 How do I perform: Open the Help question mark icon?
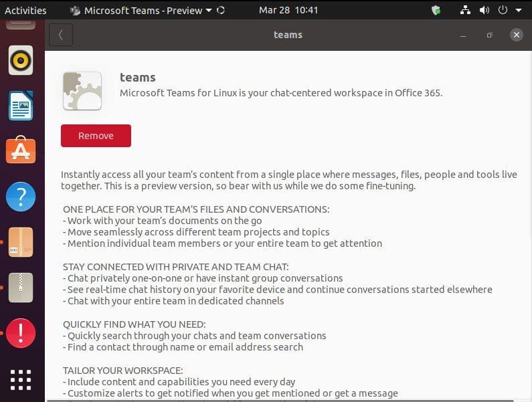click(21, 197)
